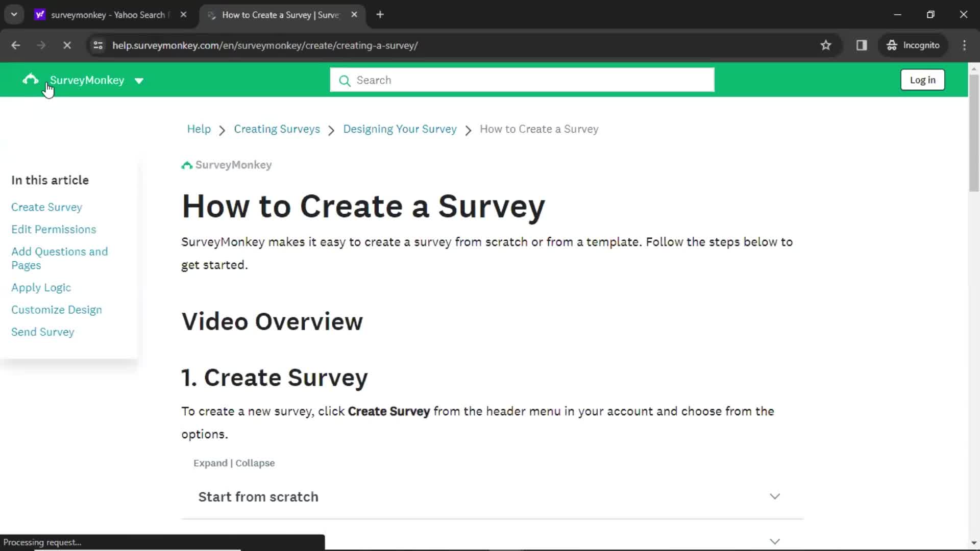Screen dimensions: 980x551
Task: Open the tab search dropdown arrow
Action: [x=14, y=15]
